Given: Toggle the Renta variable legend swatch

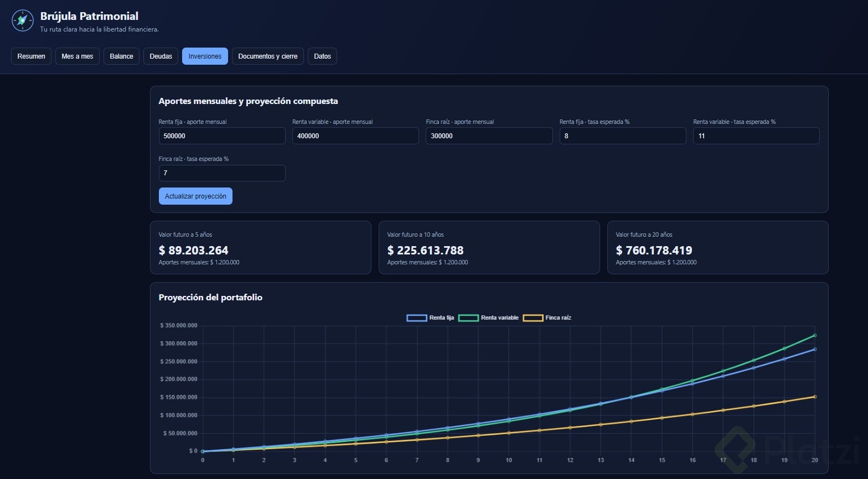Looking at the screenshot, I should 468,318.
